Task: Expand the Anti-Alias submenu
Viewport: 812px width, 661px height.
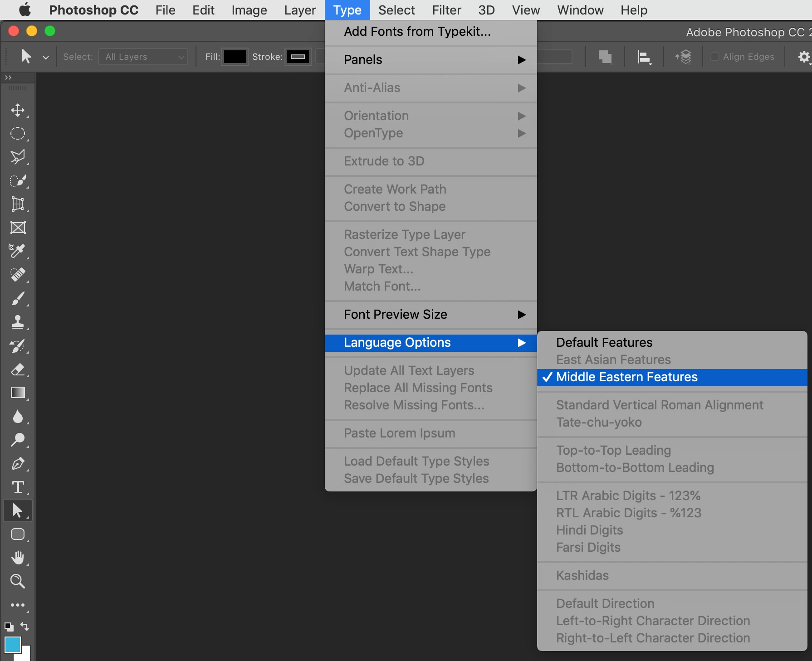Action: click(x=431, y=88)
